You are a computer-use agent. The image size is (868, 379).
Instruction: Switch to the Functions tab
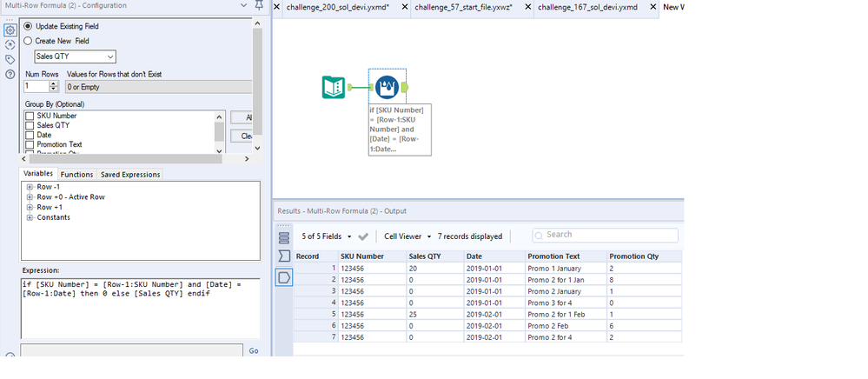pyautogui.click(x=76, y=174)
